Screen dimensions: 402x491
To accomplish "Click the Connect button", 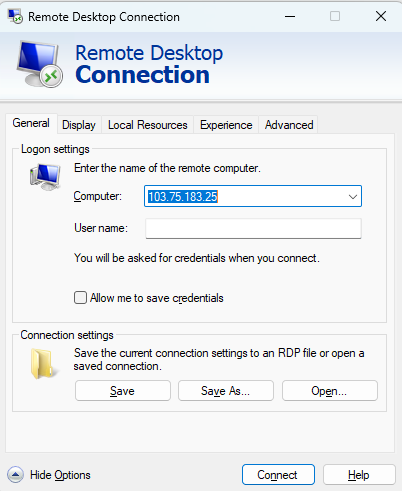I will coord(278,474).
